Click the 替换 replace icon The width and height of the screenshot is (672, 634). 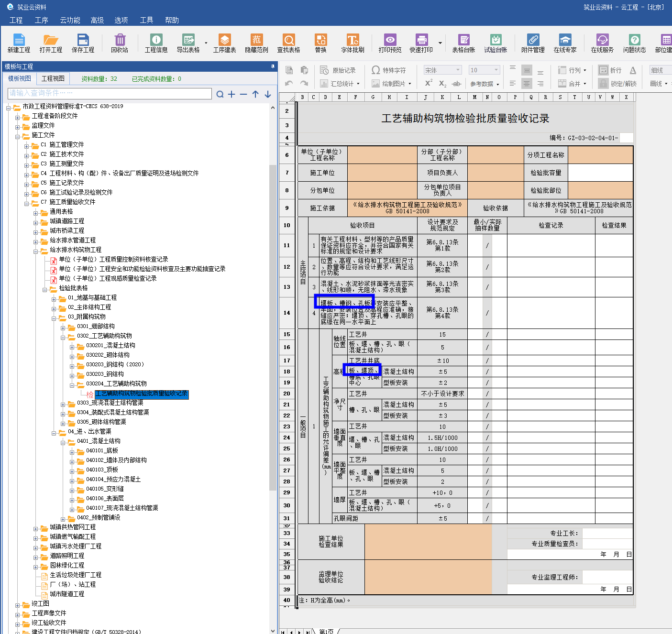pos(320,43)
